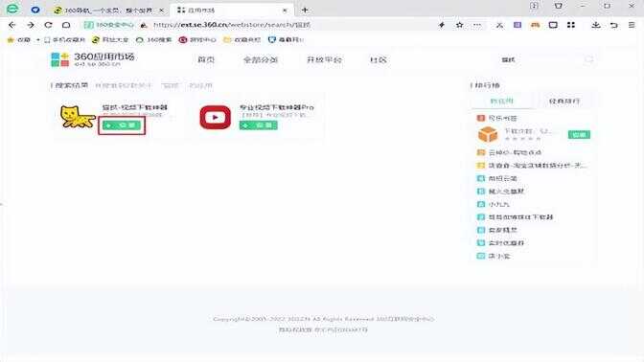Screen dimensions: 644x362
Task: Open 全部分类 in the store navigation
Action: [x=261, y=60]
